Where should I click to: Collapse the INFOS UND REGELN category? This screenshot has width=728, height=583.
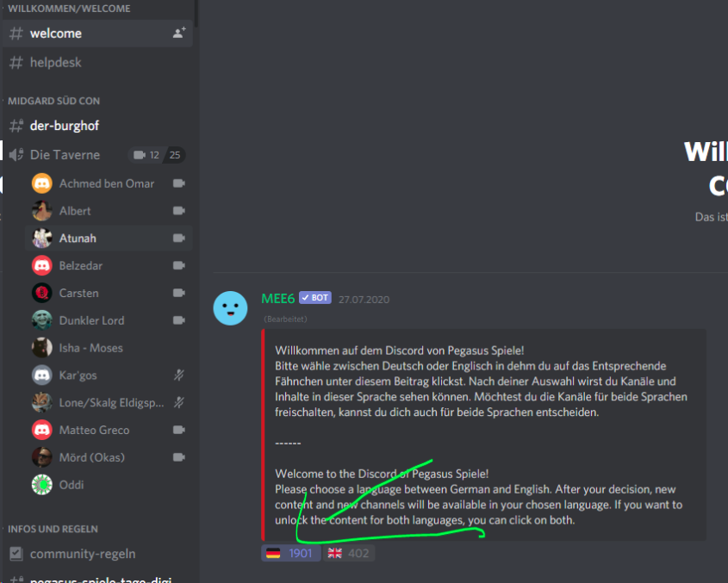[53, 529]
